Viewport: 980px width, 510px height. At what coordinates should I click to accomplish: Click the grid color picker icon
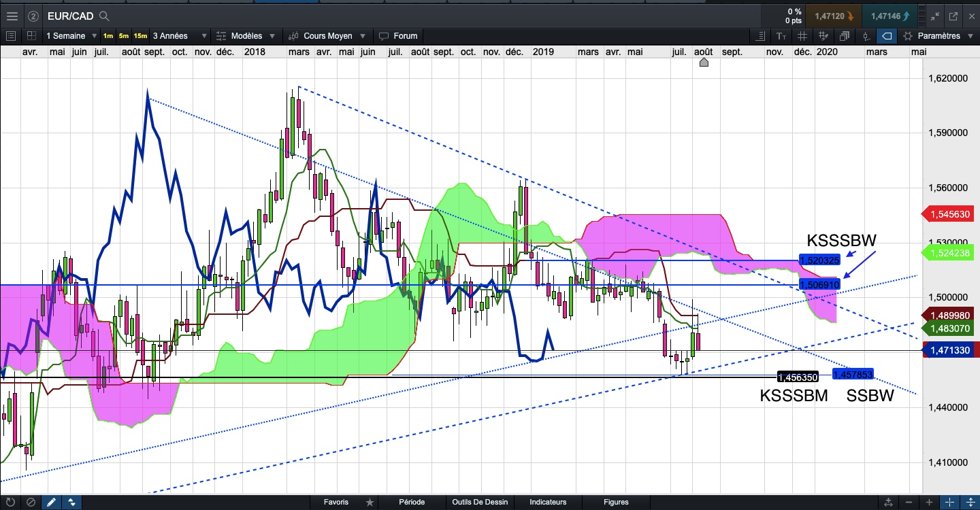pyautogui.click(x=823, y=36)
